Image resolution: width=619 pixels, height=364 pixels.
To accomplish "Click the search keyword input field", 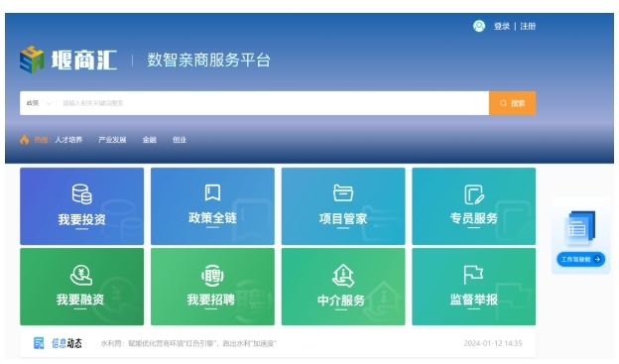I will coord(274,103).
